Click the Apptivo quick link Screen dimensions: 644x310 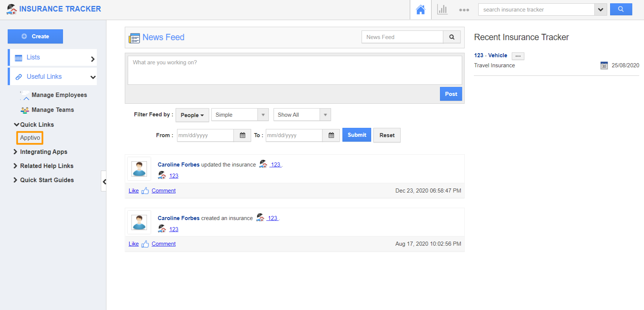pyautogui.click(x=30, y=138)
